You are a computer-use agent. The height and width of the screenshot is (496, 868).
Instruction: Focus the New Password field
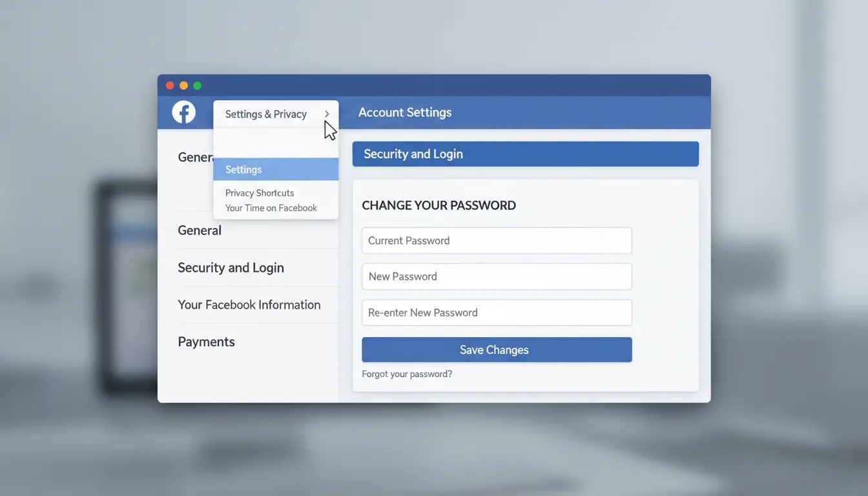click(x=497, y=276)
